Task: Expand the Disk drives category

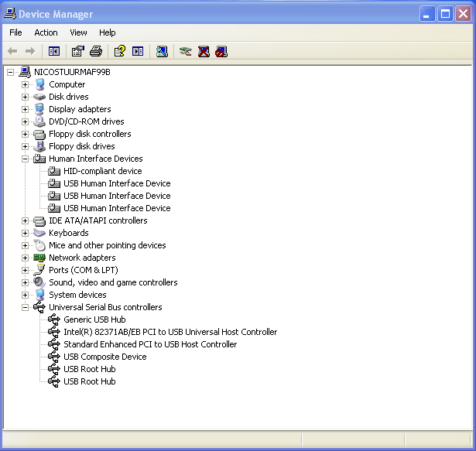Action: coord(26,97)
